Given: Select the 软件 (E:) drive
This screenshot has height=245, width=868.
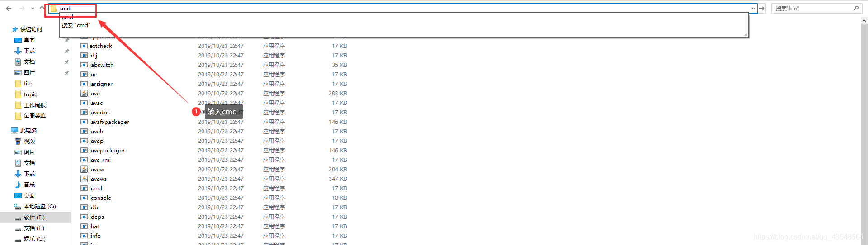Looking at the screenshot, I should (34, 217).
